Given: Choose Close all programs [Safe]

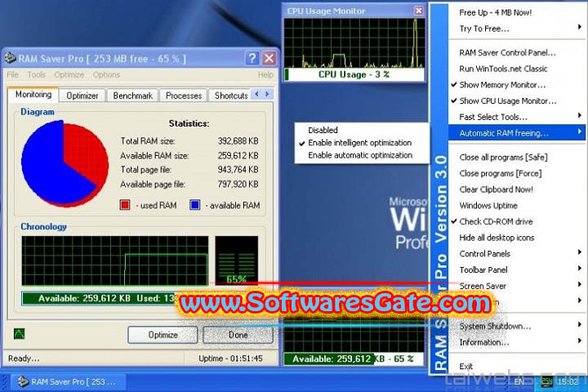Looking at the screenshot, I should pyautogui.click(x=517, y=157).
